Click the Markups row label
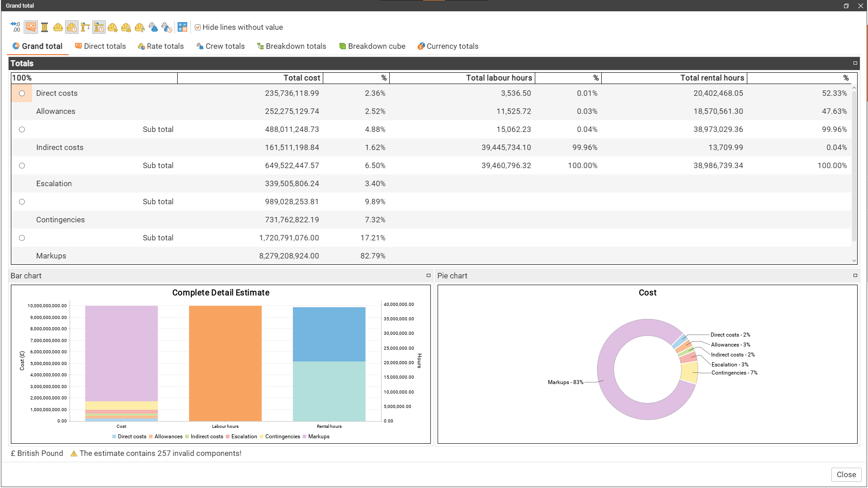Viewport: 868px width, 488px height. [51, 256]
